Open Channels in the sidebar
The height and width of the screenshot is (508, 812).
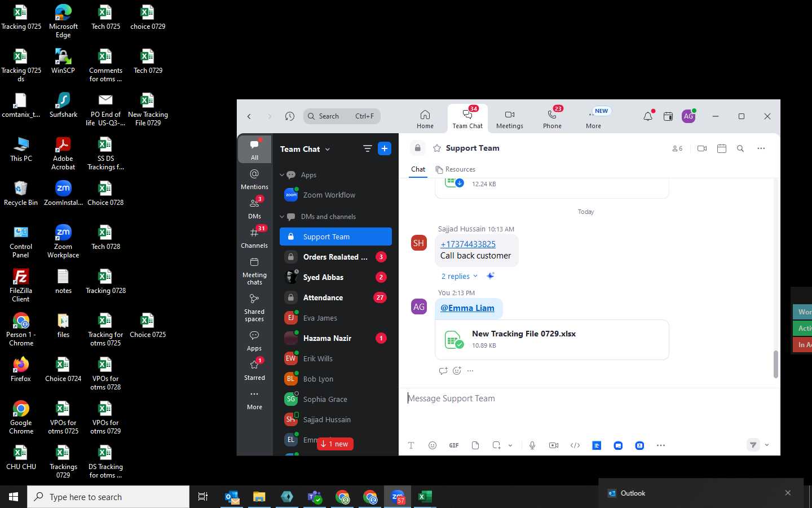tap(254, 238)
